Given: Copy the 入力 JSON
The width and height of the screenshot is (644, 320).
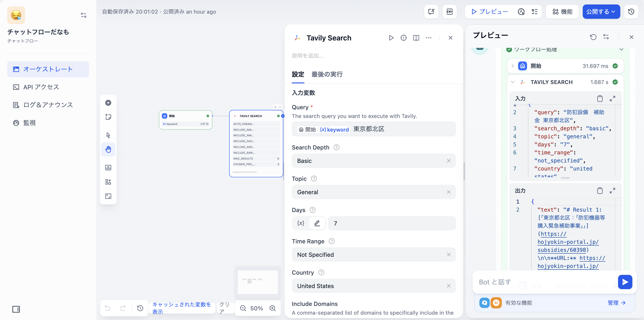Looking at the screenshot, I should coord(600,98).
